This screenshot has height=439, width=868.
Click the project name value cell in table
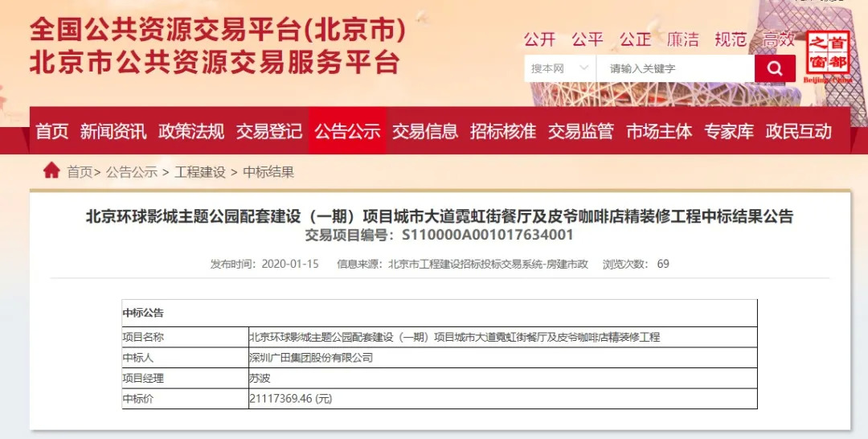pos(502,337)
